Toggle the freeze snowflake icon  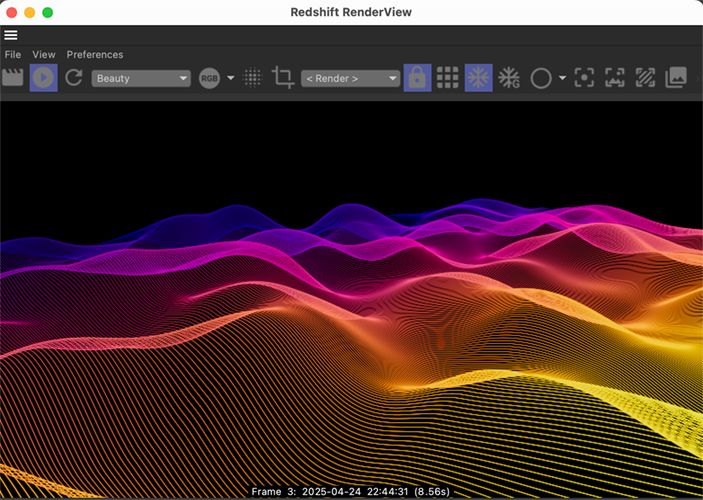(x=478, y=78)
